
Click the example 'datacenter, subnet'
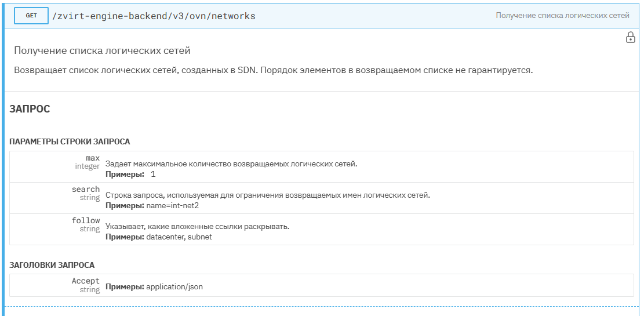[x=179, y=237]
